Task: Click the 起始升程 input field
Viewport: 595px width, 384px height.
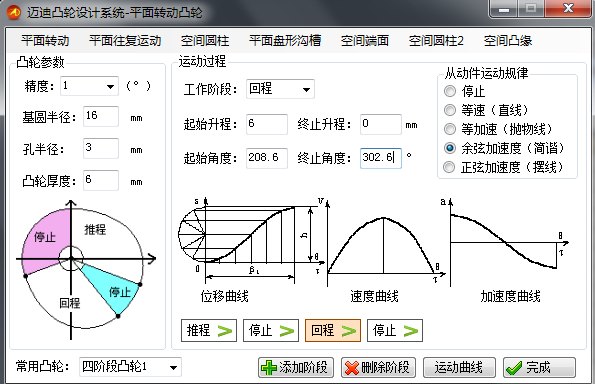Action: (x=267, y=124)
